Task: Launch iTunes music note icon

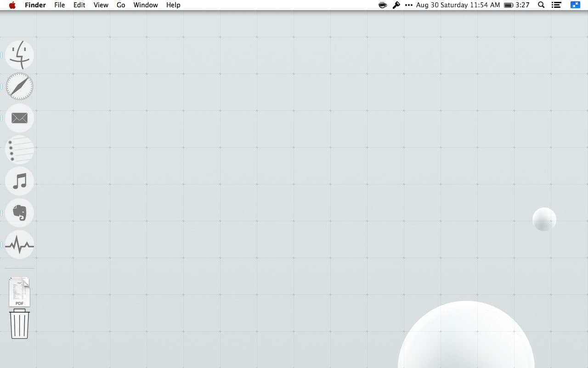Action: click(19, 181)
